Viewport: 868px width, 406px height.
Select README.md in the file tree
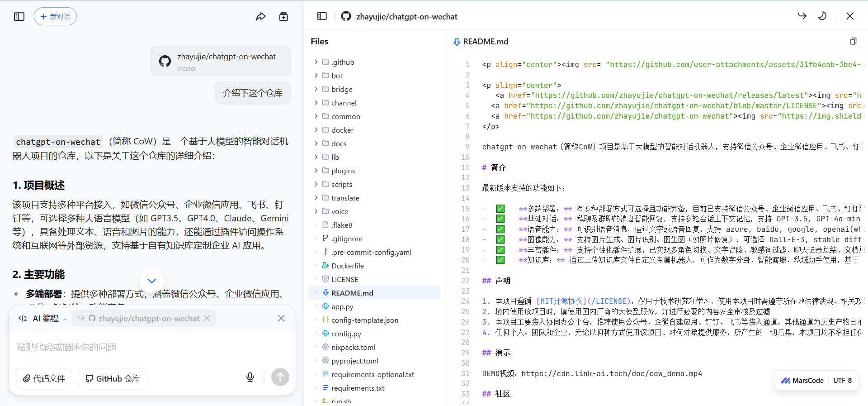coord(374,293)
